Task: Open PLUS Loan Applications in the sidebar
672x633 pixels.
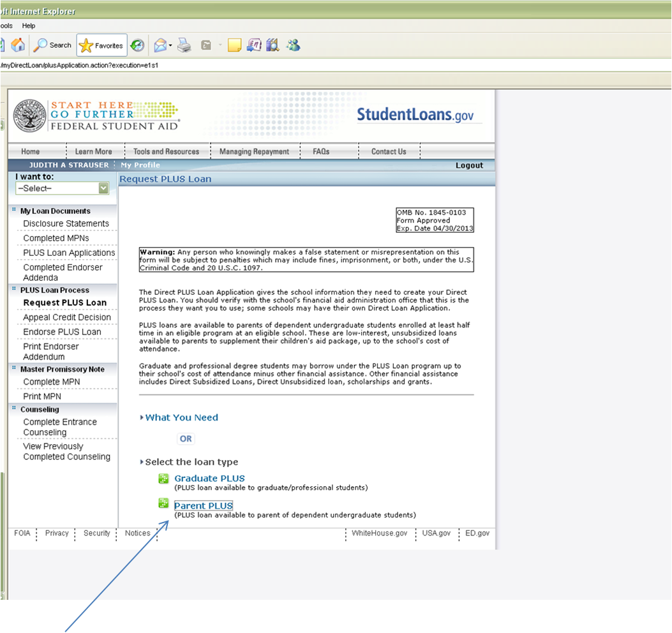Action: (x=69, y=253)
